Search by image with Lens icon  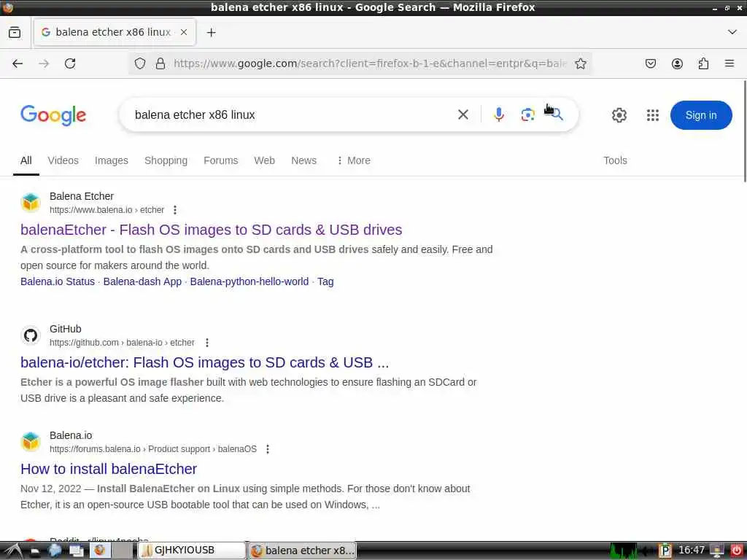pyautogui.click(x=527, y=114)
